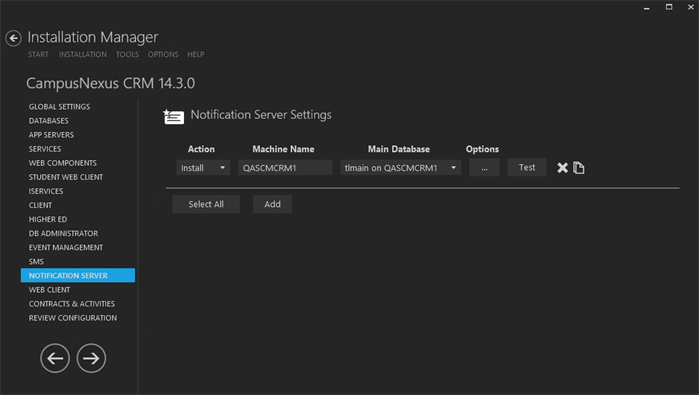Copy the QASCMCRM1 row settings

[x=579, y=168]
